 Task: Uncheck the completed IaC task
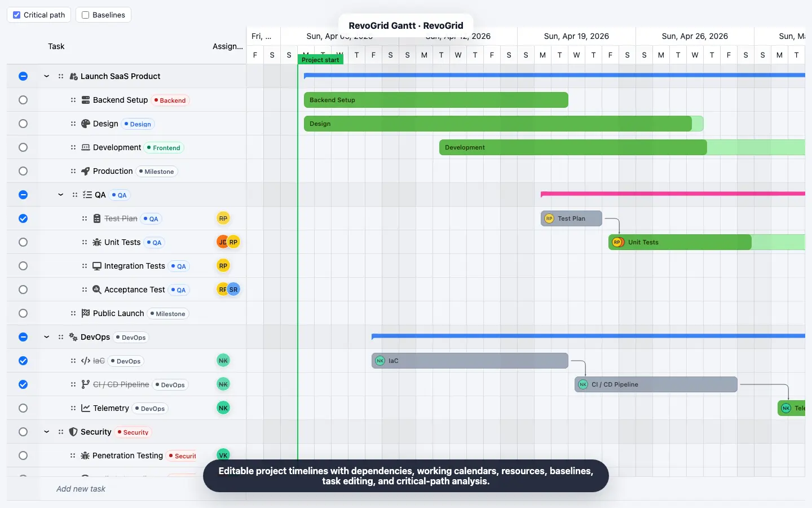click(x=23, y=361)
